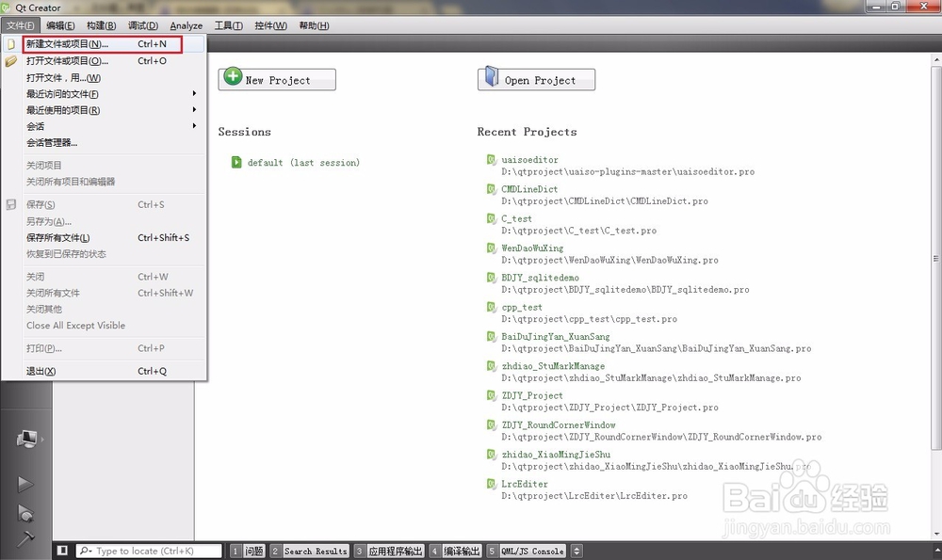Open recent project ZDJY_Project
942x560 pixels.
click(532, 395)
